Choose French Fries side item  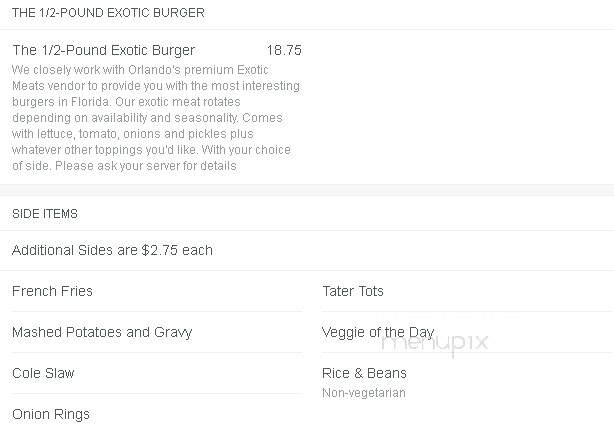pyautogui.click(x=52, y=291)
